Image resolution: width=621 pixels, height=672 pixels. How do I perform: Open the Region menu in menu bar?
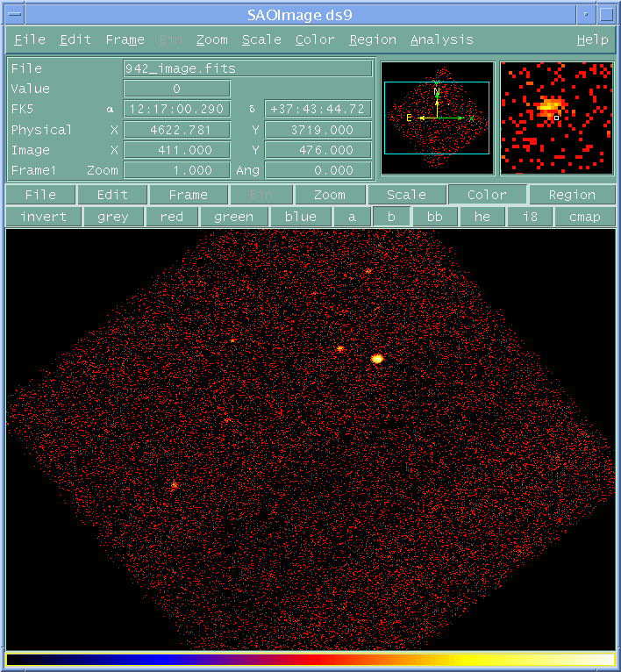[x=373, y=39]
